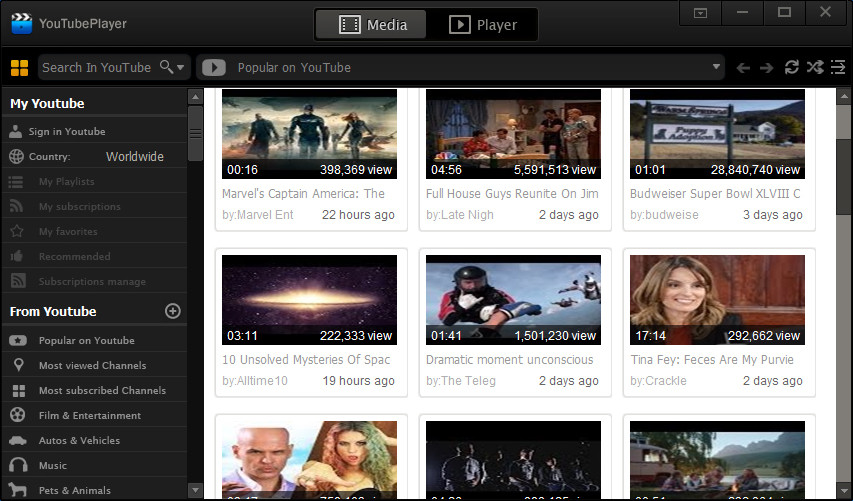Click the orange grid view icon

pos(19,67)
